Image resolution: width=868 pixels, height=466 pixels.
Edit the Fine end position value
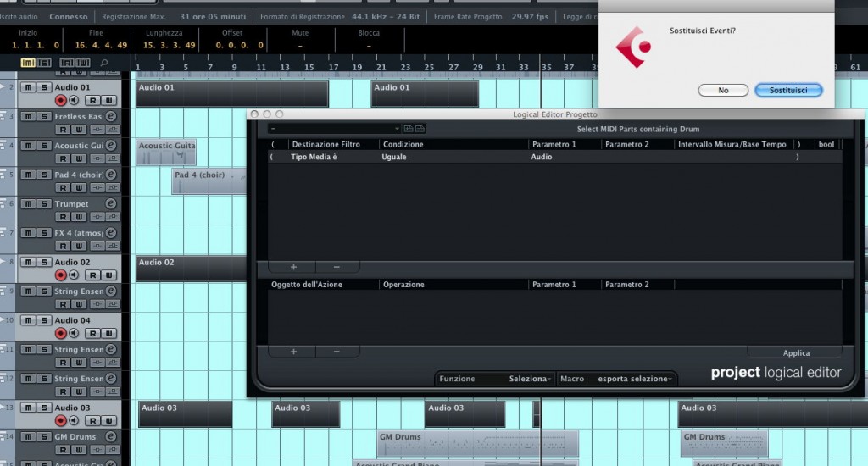101,46
